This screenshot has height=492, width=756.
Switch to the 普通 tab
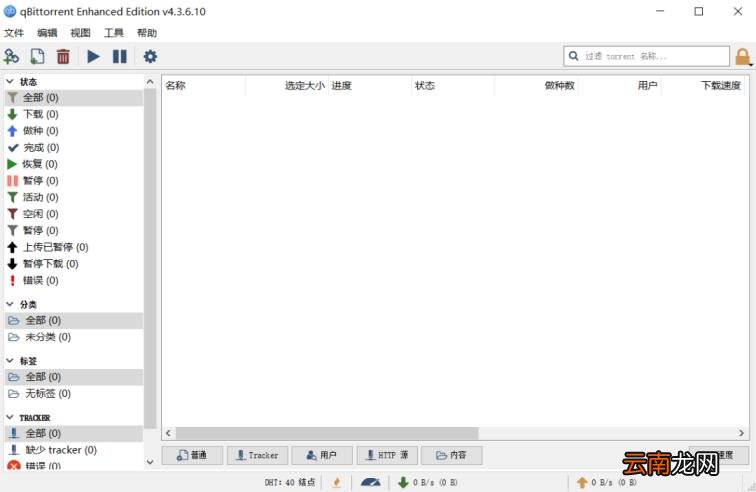(192, 455)
